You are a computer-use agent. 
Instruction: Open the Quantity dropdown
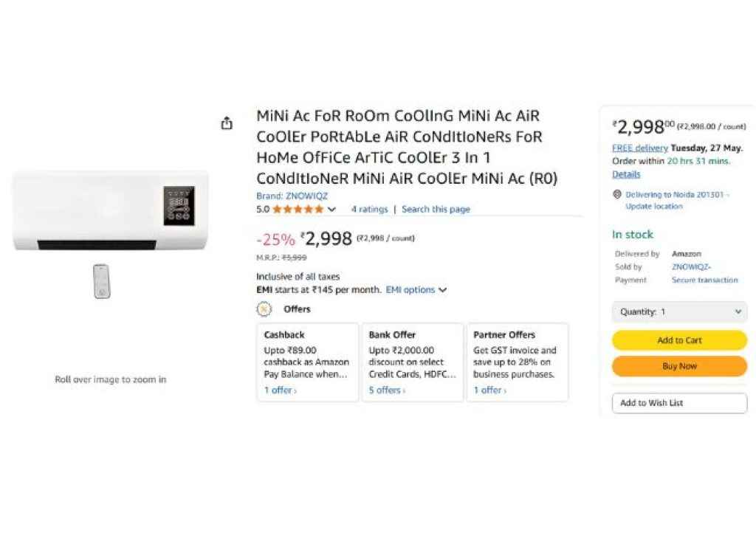(x=679, y=311)
